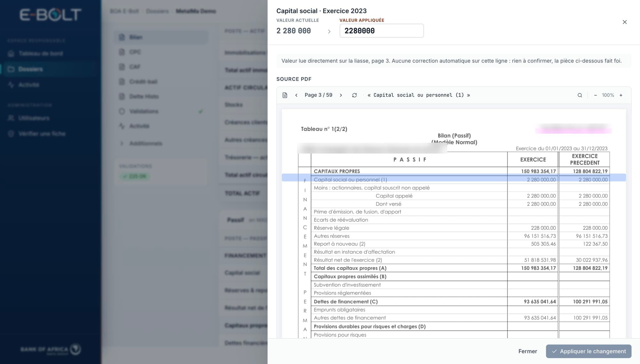This screenshot has height=364, width=640.
Task: Click Total des capitaux propres (A) row
Action: point(460,268)
